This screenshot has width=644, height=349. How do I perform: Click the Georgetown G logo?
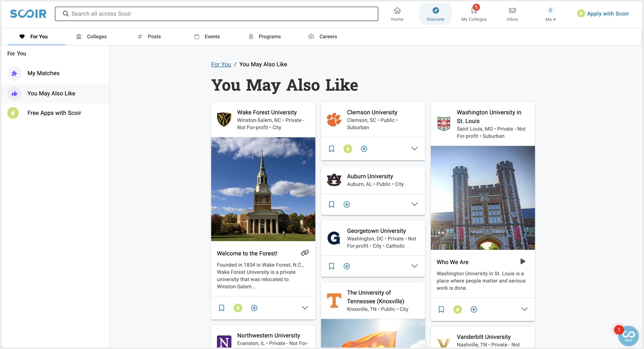[x=334, y=238]
